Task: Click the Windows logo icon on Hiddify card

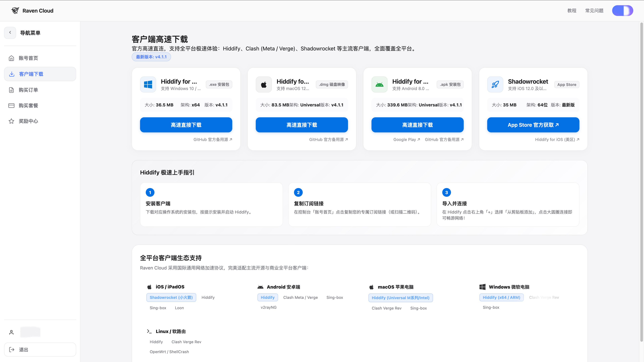Action: [148, 84]
